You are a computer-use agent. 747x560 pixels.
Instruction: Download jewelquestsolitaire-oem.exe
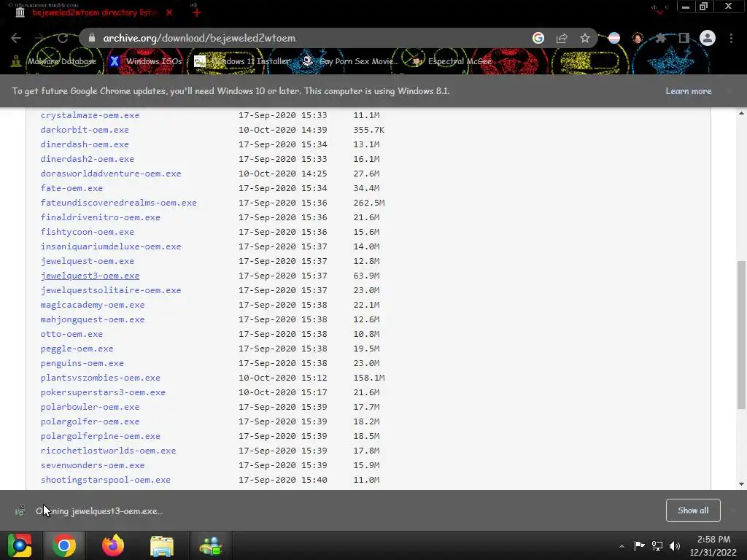111,290
